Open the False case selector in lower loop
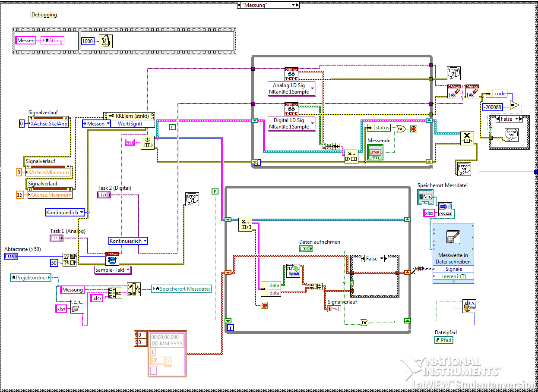 pyautogui.click(x=375, y=259)
